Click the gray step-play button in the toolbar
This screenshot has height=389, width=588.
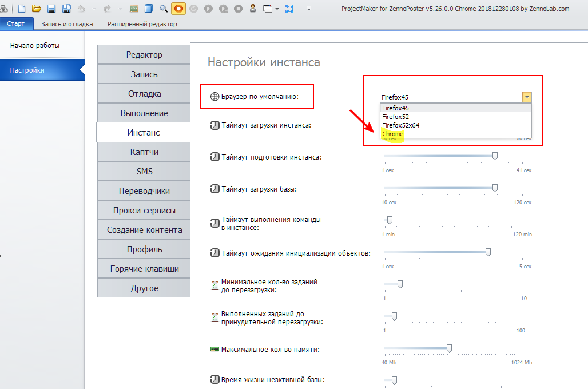[x=224, y=8]
